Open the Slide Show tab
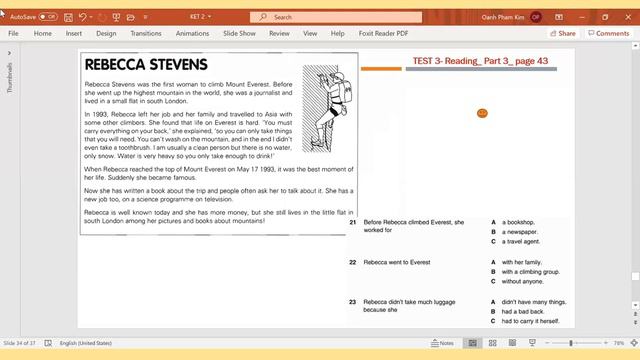The image size is (640, 360). click(239, 33)
